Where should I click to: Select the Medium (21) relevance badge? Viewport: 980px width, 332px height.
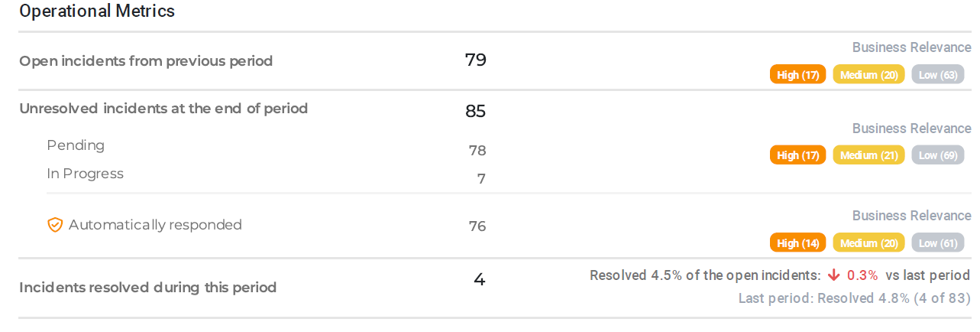[868, 155]
